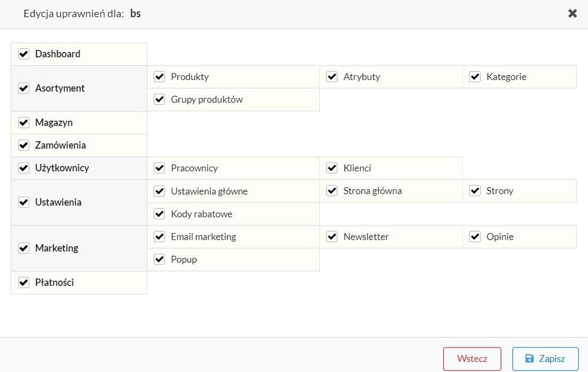The image size is (588, 372).
Task: Uncheck the Strona główna permission
Action: 332,191
